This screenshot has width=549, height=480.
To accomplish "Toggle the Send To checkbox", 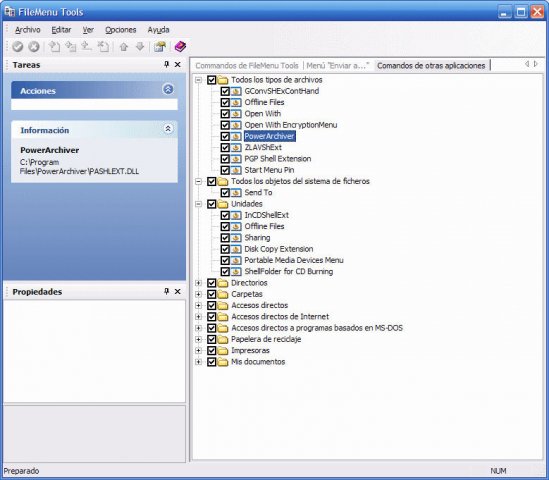I will [x=225, y=193].
